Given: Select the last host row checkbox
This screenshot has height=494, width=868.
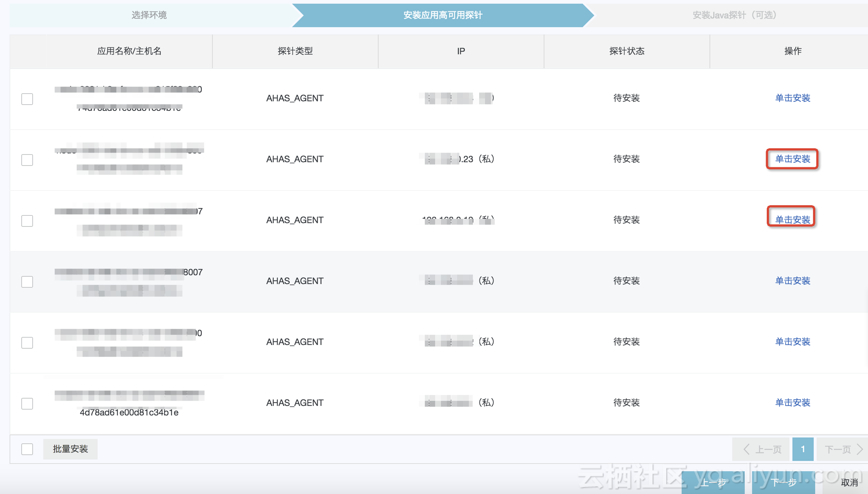Looking at the screenshot, I should 27,404.
